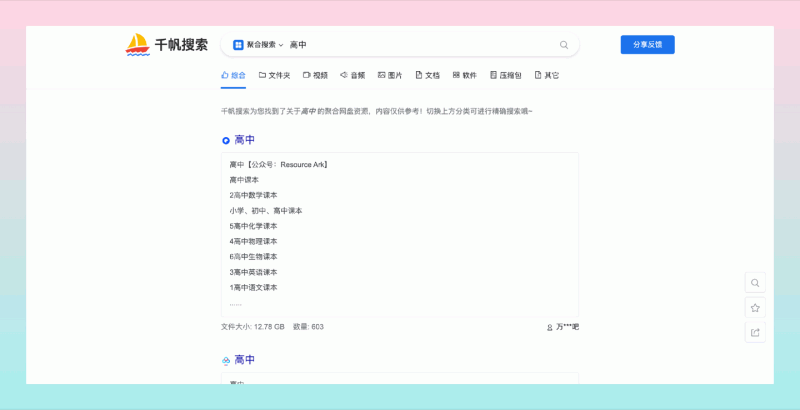Click the 3高中英语课本 entry
The height and width of the screenshot is (410, 800).
(253, 272)
